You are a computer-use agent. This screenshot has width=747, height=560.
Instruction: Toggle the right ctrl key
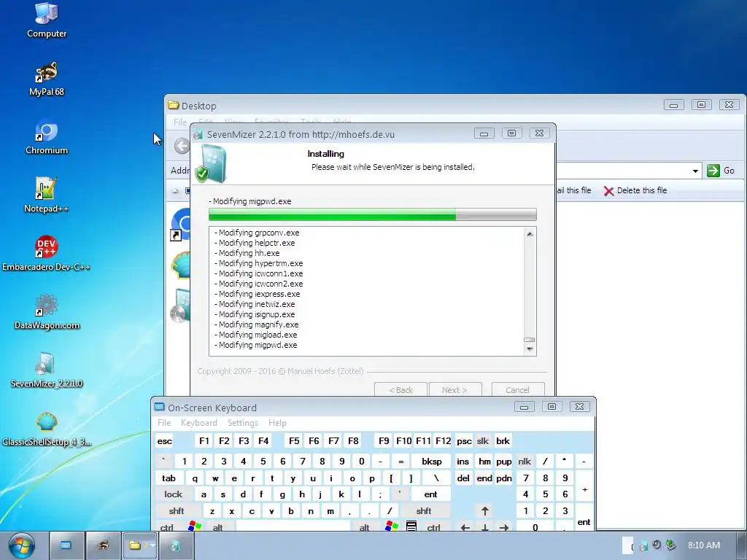434,526
